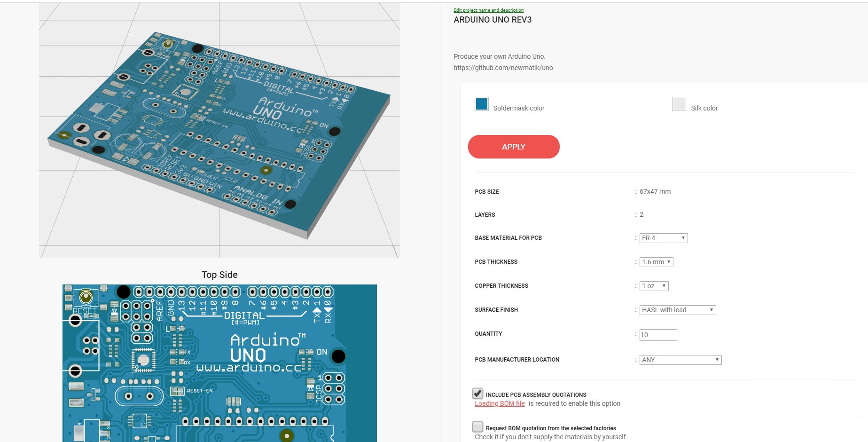This screenshot has width=868, height=442.
Task: Select the white Silk color swatch
Action: (x=679, y=104)
